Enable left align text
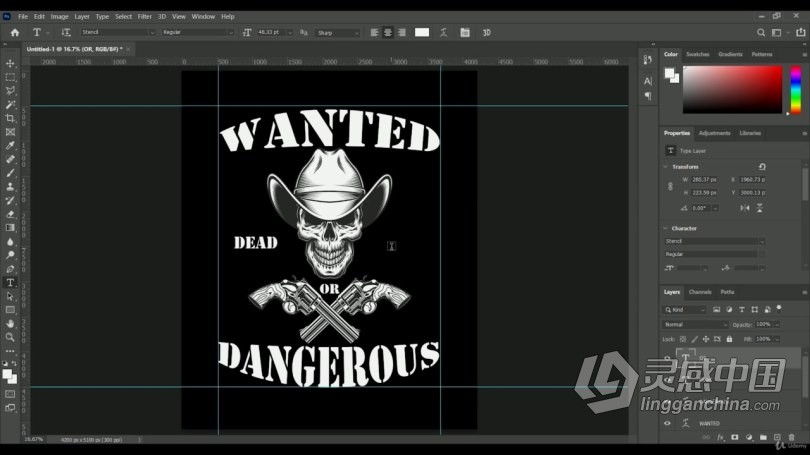The image size is (810, 455). (x=375, y=33)
